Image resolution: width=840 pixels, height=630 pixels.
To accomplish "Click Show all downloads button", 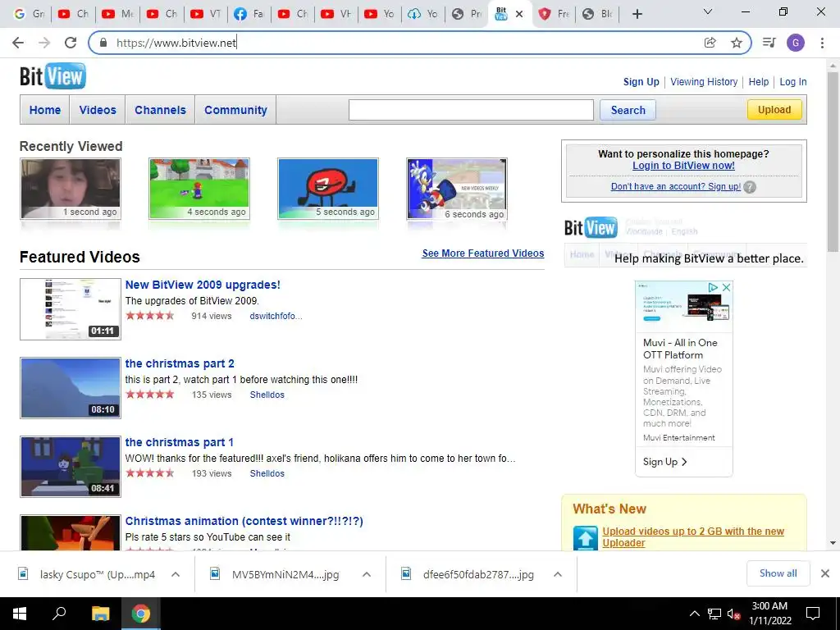I will [x=778, y=573].
